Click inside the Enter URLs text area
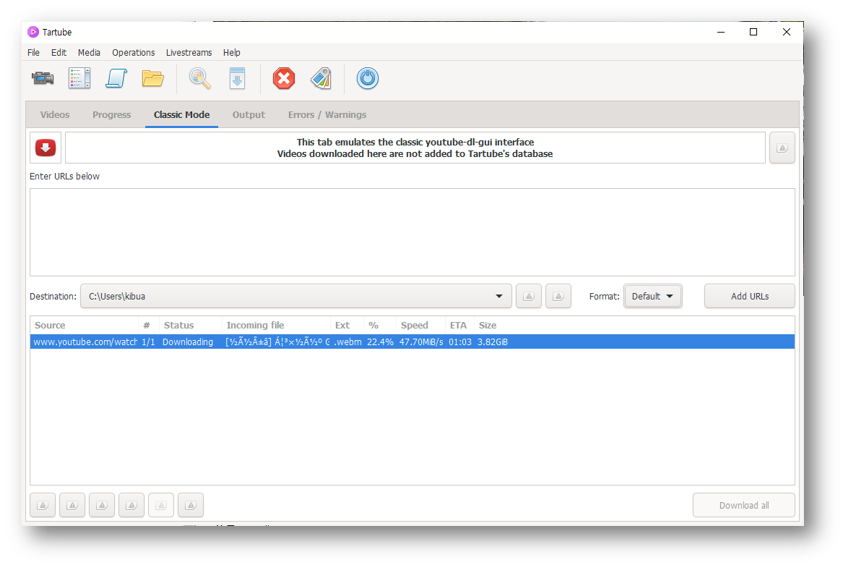845x567 pixels. pyautogui.click(x=412, y=232)
